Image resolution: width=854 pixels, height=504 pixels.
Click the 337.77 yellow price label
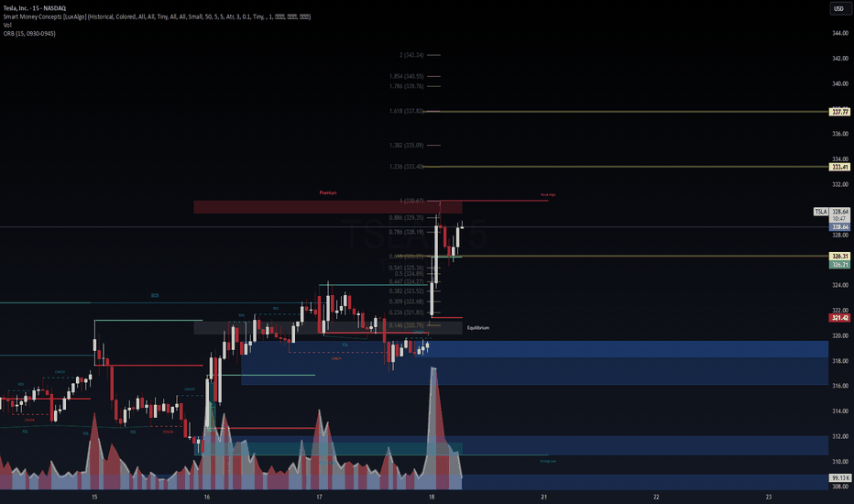[x=839, y=112]
